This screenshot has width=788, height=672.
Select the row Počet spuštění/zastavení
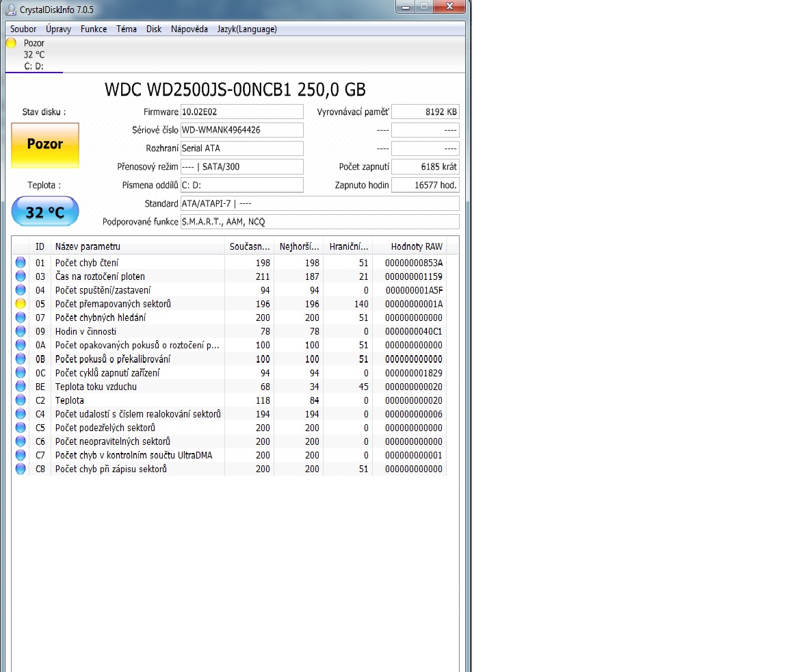[228, 290]
